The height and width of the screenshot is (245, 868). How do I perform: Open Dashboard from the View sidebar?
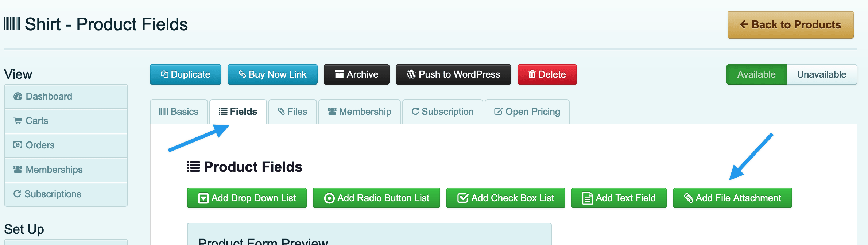[x=66, y=96]
